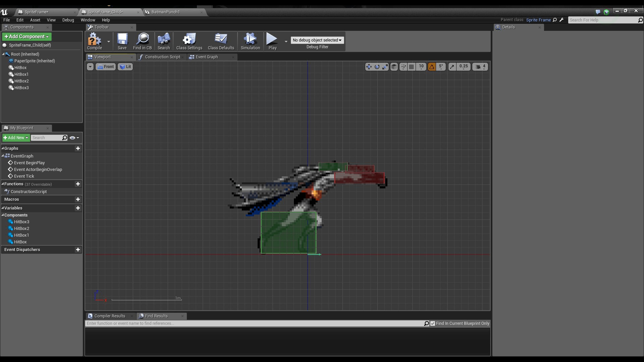Select the Rotate viewport tool
Image resolution: width=644 pixels, height=362 pixels.
click(x=377, y=67)
